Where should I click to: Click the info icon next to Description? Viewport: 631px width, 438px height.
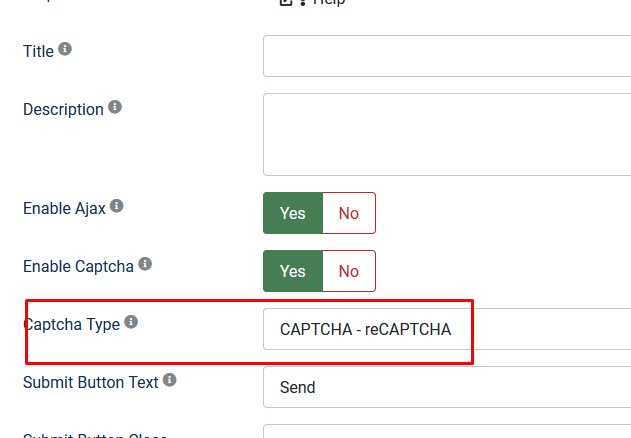tap(115, 107)
